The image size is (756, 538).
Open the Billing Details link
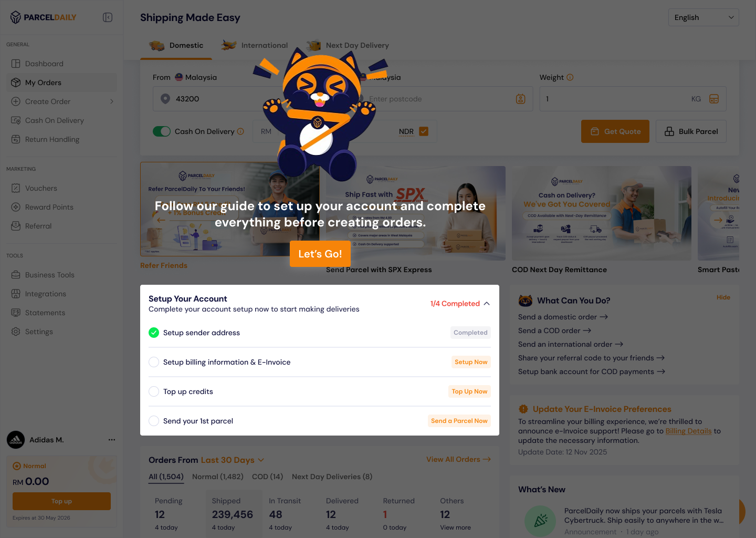[688, 431]
